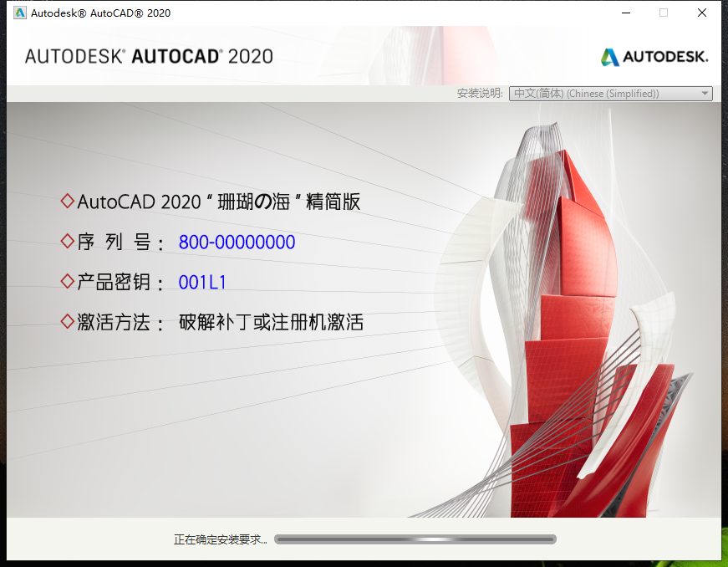Screen dimensions: 728x567
Task: Click the heading AutoCAD 2020 珊瑚の海 精简版
Action: (219, 202)
